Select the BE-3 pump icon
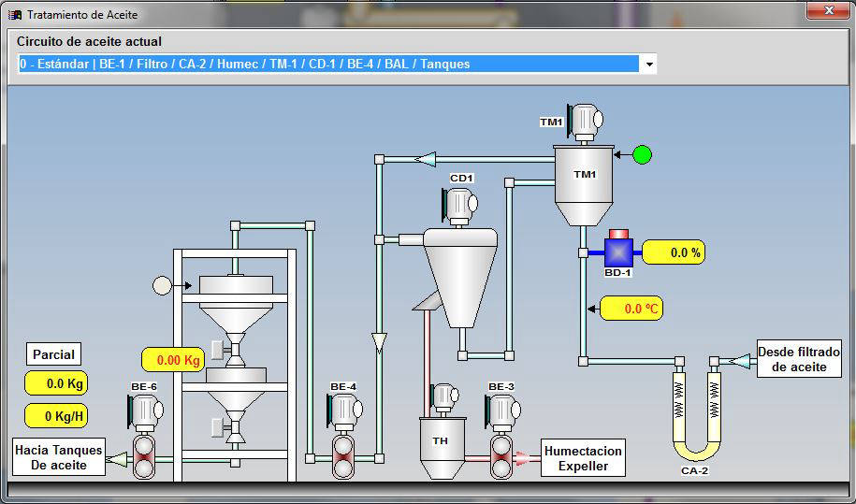The image size is (856, 504). pyautogui.click(x=502, y=410)
